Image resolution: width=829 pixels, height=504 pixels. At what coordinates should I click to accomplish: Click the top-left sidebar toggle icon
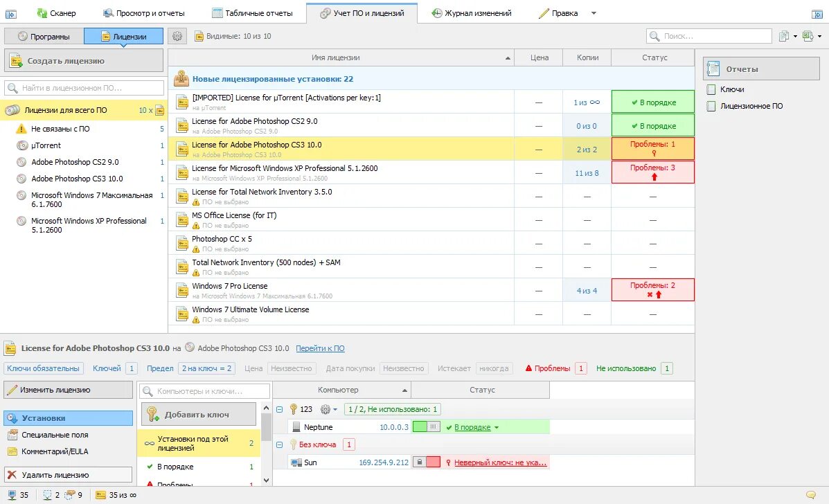[x=10, y=15]
